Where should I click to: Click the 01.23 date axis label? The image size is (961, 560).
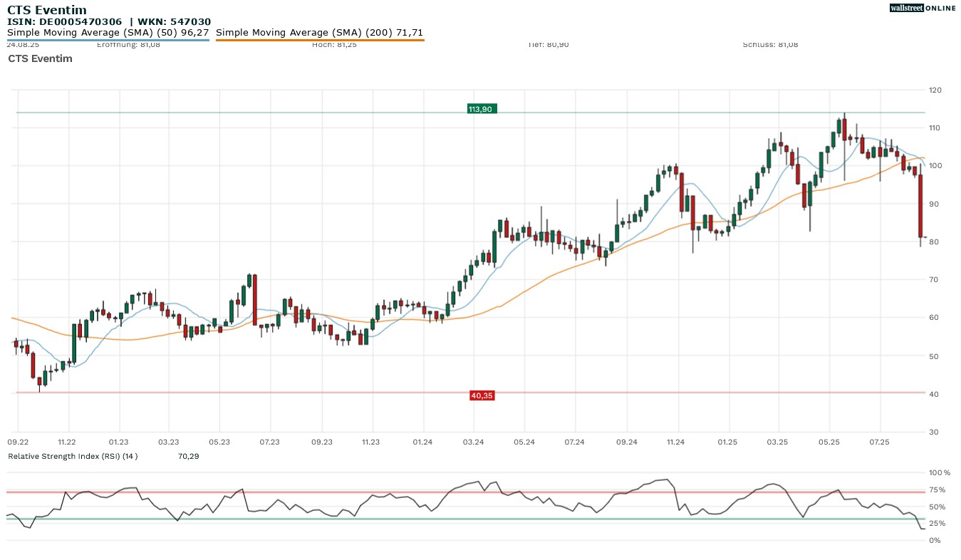tap(118, 442)
